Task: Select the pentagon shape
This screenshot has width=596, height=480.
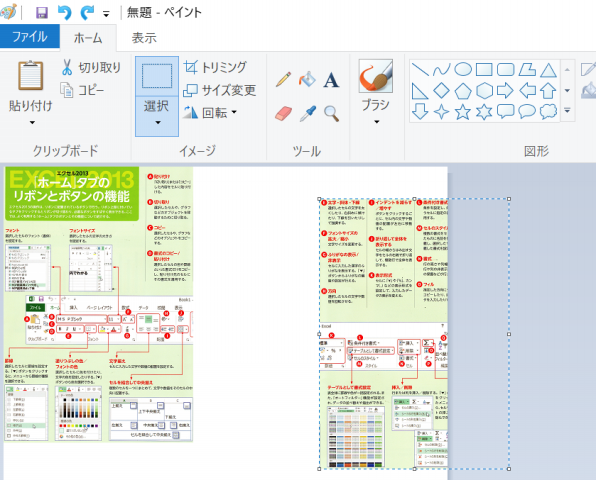Action: point(463,91)
